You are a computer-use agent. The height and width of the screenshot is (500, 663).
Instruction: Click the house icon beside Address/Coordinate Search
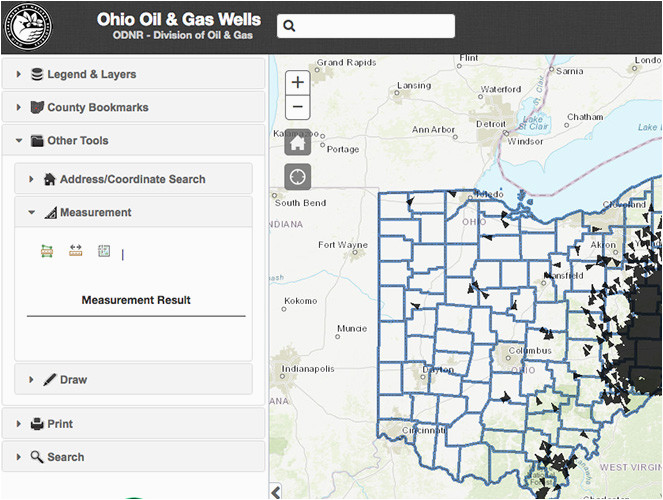50,179
